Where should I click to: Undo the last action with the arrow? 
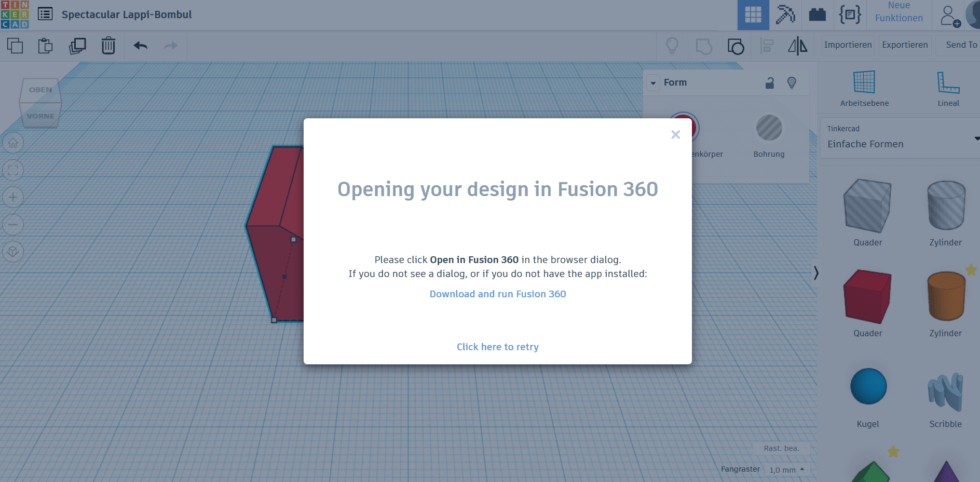coord(141,46)
